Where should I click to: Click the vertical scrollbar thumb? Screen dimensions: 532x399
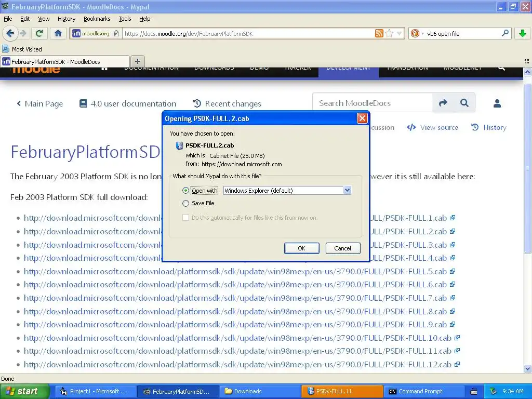tap(527, 168)
